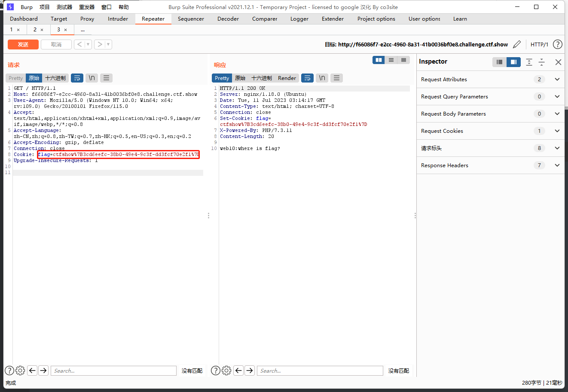568x392 pixels.
Task: Switch response view to Render
Action: pyautogui.click(x=287, y=78)
